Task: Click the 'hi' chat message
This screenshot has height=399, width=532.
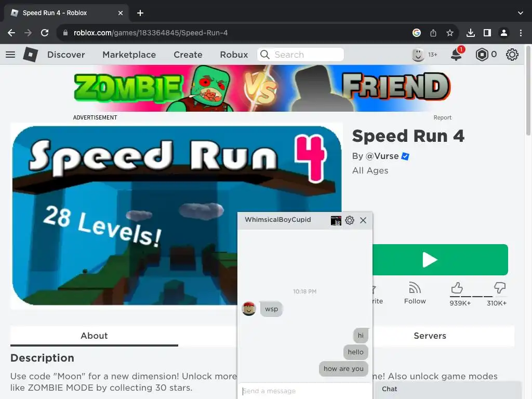Action: [361, 336]
